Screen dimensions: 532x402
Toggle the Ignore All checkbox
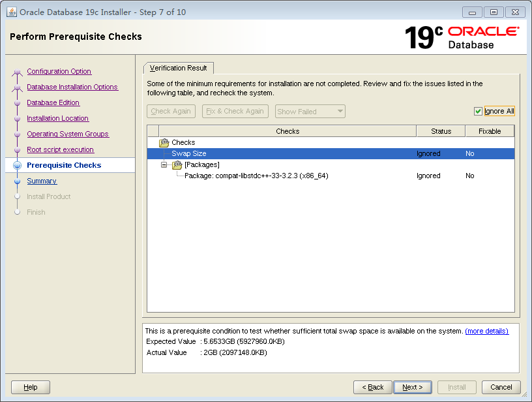478,112
